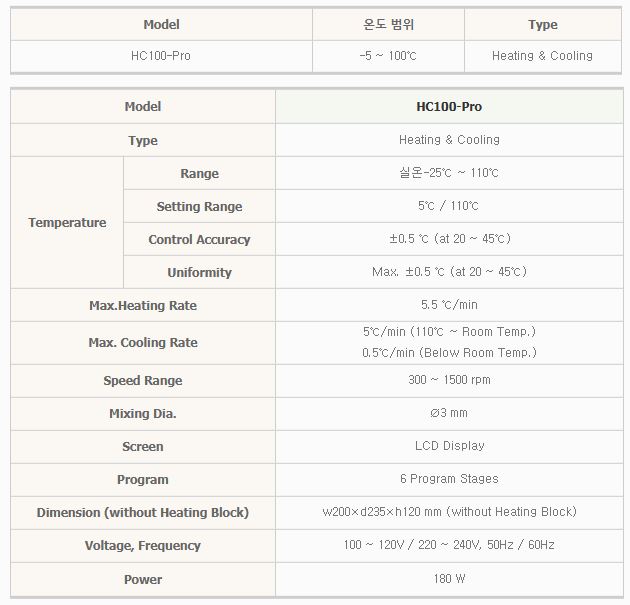Click the Uniformity label cell
This screenshot has height=605, width=630.
pos(199,273)
